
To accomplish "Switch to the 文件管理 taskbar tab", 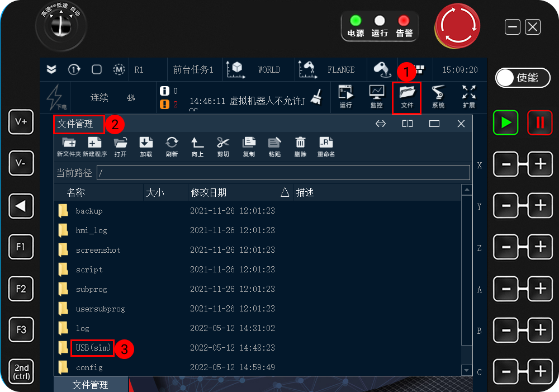I will 91,385.
